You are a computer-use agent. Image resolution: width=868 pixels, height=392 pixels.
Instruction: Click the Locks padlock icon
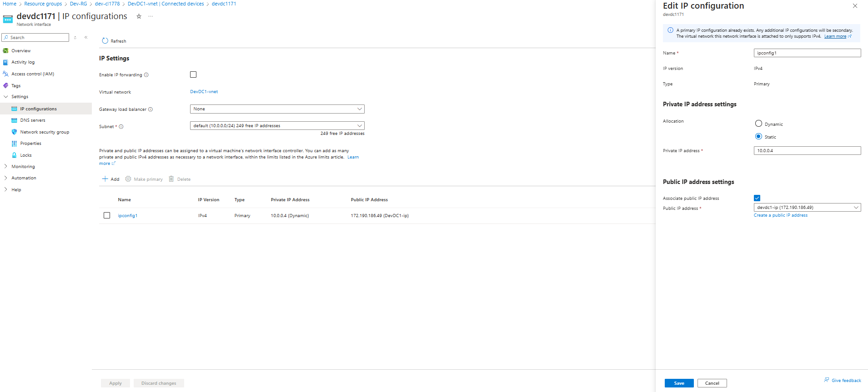click(14, 155)
